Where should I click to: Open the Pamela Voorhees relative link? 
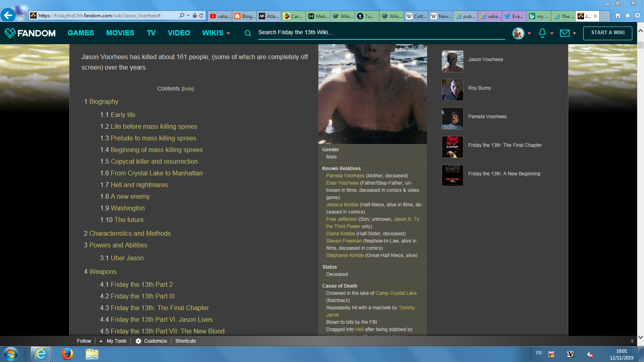point(345,176)
